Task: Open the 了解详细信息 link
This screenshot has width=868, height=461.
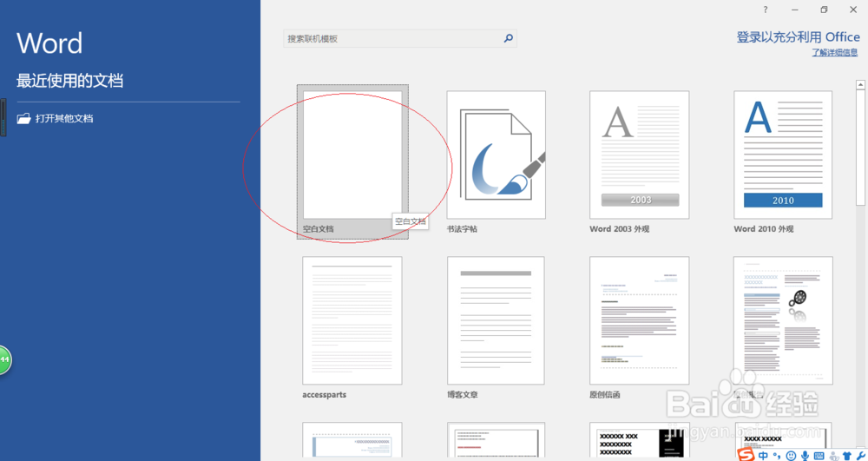Action: click(x=835, y=53)
